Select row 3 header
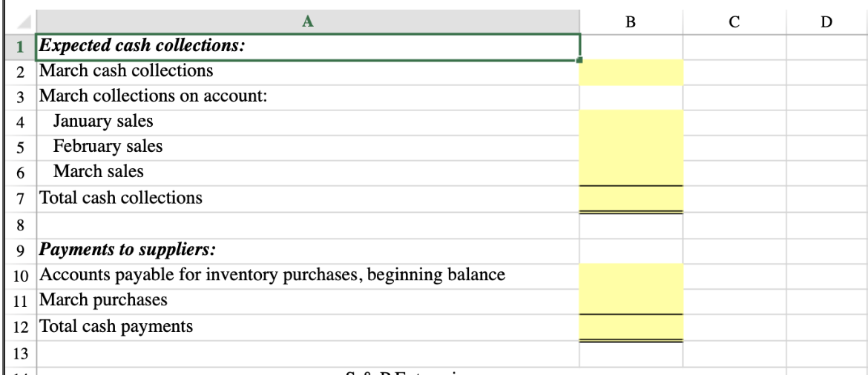This screenshot has width=868, height=375. (21, 97)
